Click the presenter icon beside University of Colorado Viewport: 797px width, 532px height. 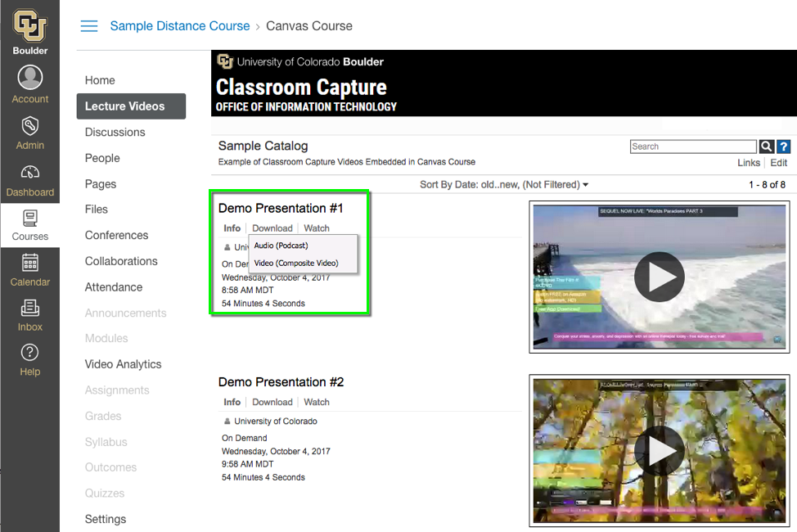click(x=227, y=422)
